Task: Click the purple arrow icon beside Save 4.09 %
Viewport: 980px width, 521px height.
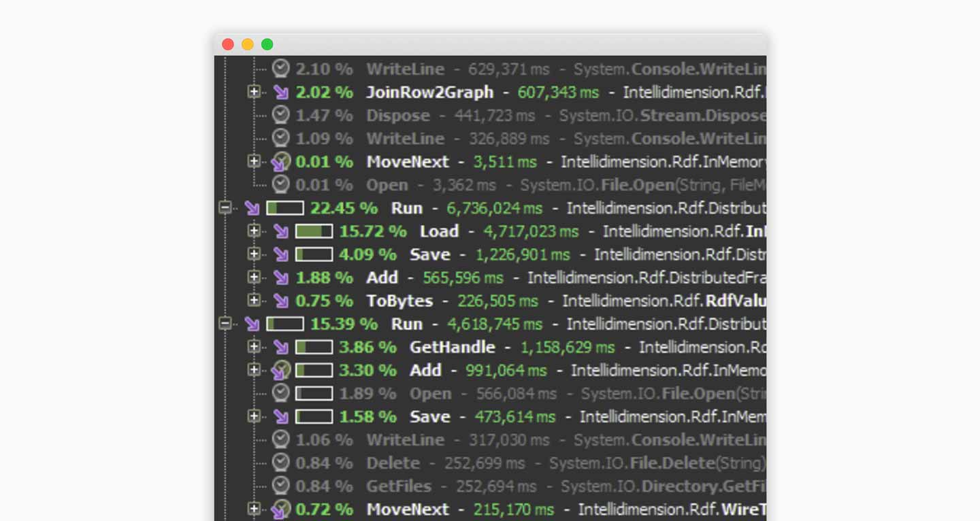Action: pyautogui.click(x=281, y=254)
